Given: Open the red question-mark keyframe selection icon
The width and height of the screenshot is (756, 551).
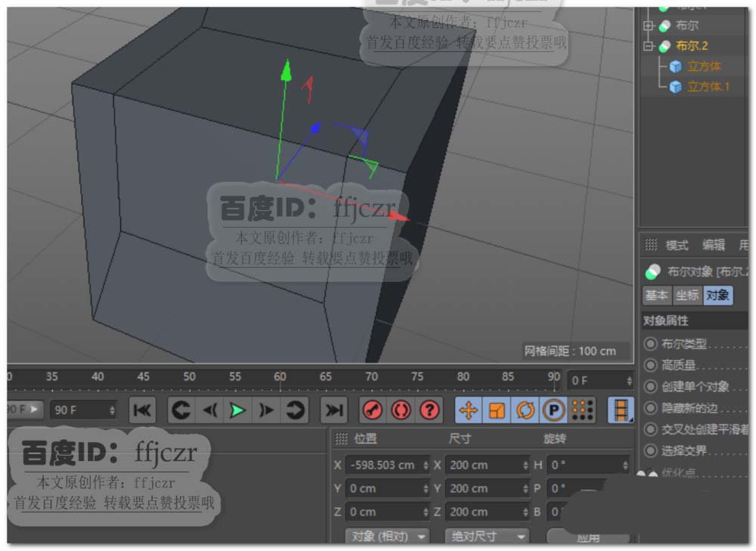Looking at the screenshot, I should pos(429,410).
